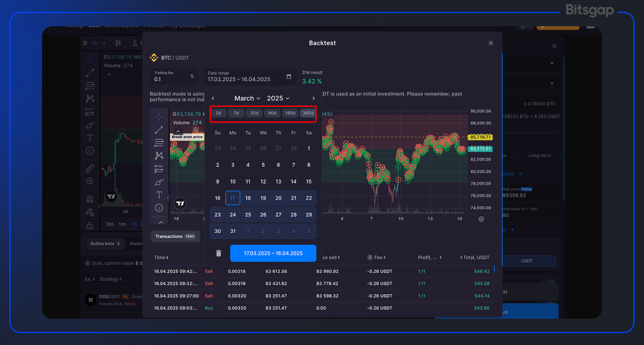Pick March 31 in the calendar
This screenshot has width=644, height=345.
[233, 231]
